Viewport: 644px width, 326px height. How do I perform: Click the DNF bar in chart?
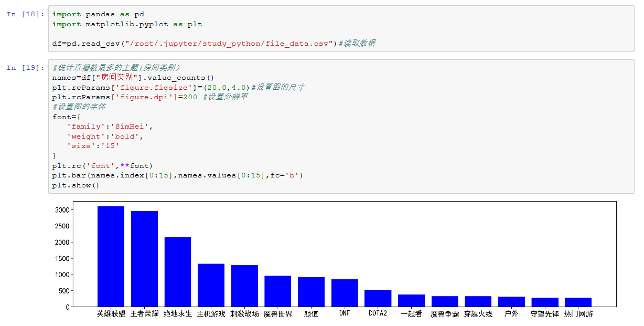tap(345, 293)
